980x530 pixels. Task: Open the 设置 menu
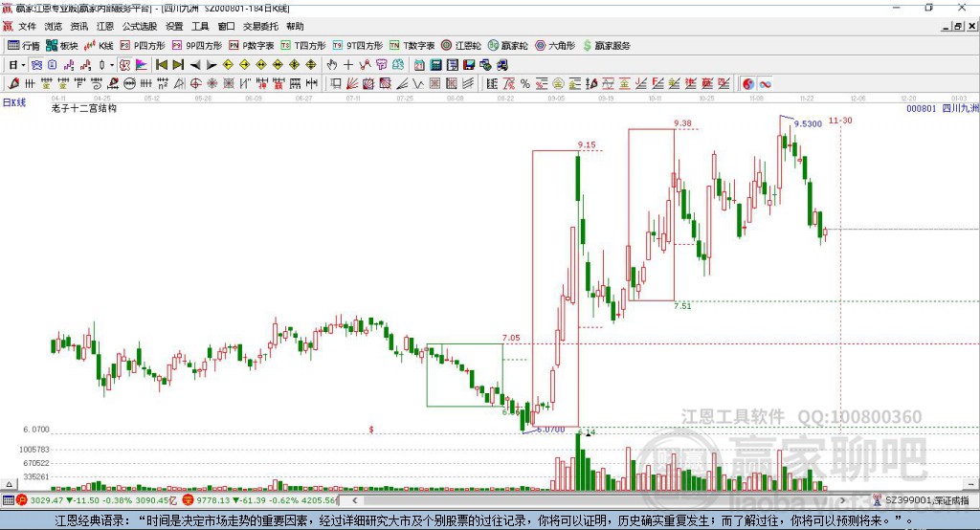coord(174,26)
